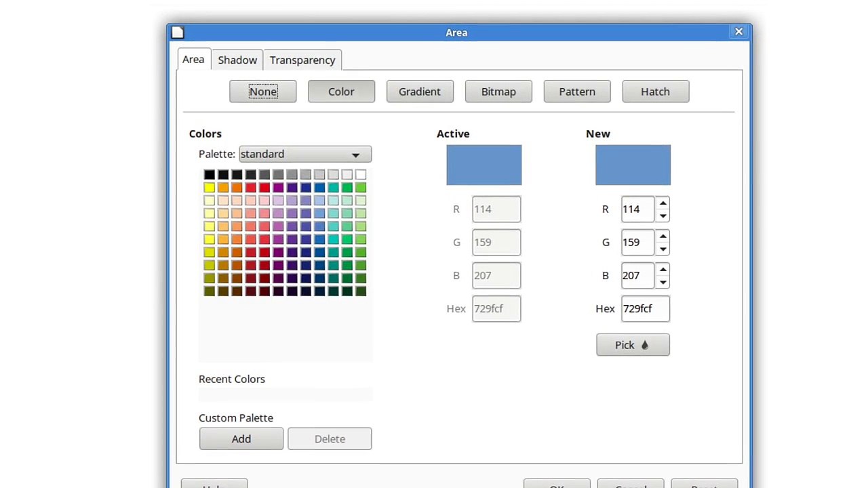Open the Transparency tab

coord(302,60)
